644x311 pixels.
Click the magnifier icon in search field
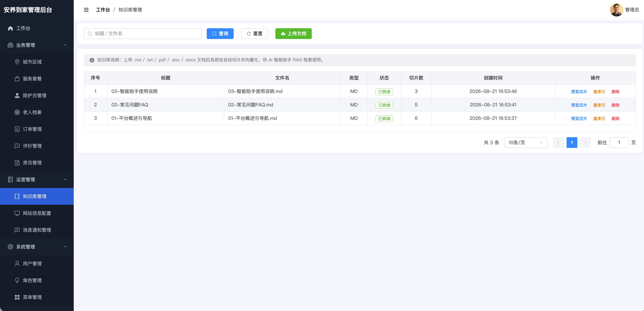tap(90, 34)
